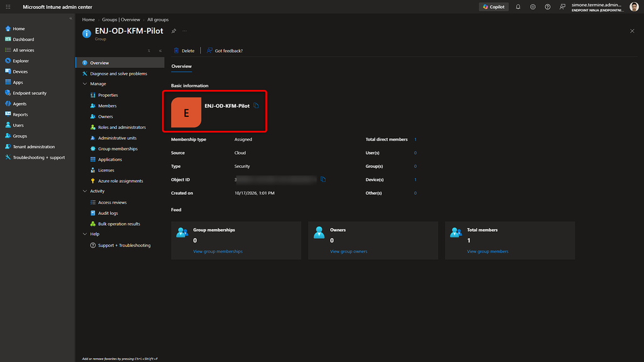
Task: Open the app launcher waffle icon
Action: coord(8,6)
